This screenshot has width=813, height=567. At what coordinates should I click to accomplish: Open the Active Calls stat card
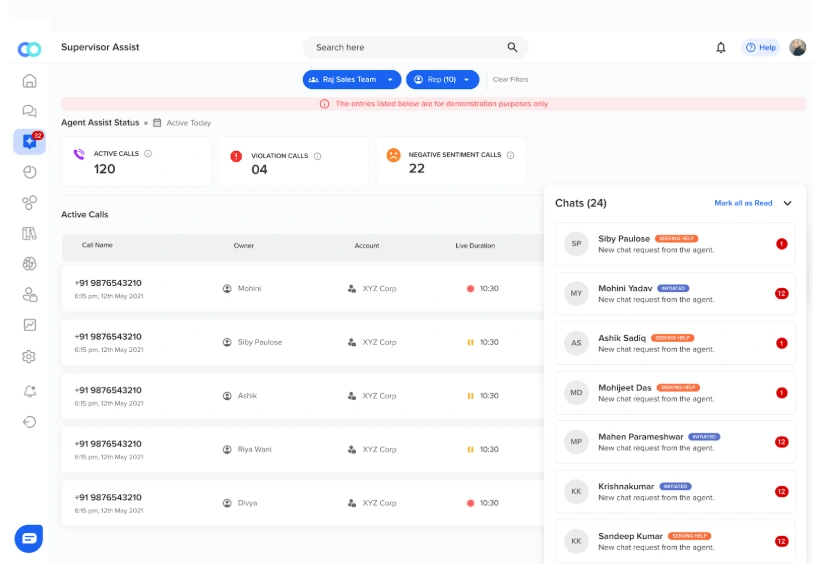point(136,161)
